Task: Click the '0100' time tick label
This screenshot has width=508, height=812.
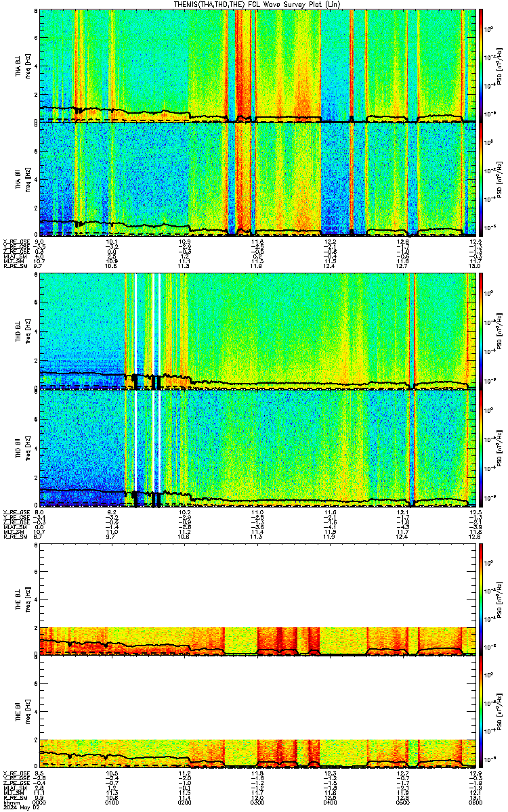Action: pyautogui.click(x=112, y=802)
